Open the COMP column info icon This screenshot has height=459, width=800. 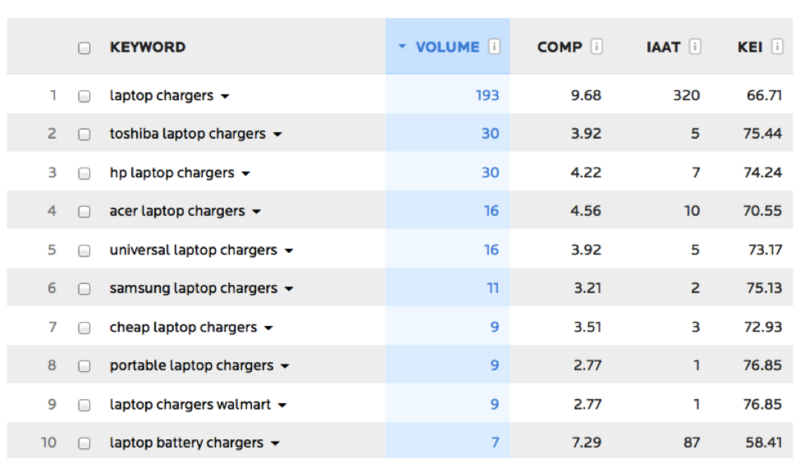tap(596, 46)
